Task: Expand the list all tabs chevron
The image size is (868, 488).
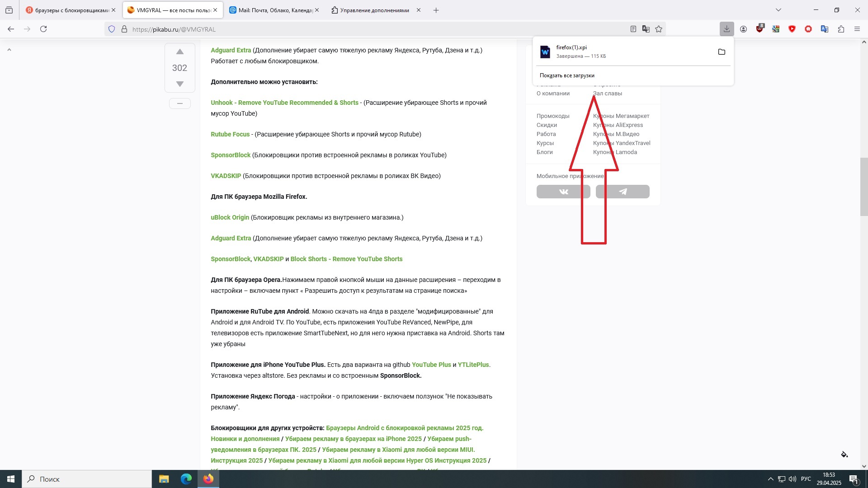Action: (778, 10)
